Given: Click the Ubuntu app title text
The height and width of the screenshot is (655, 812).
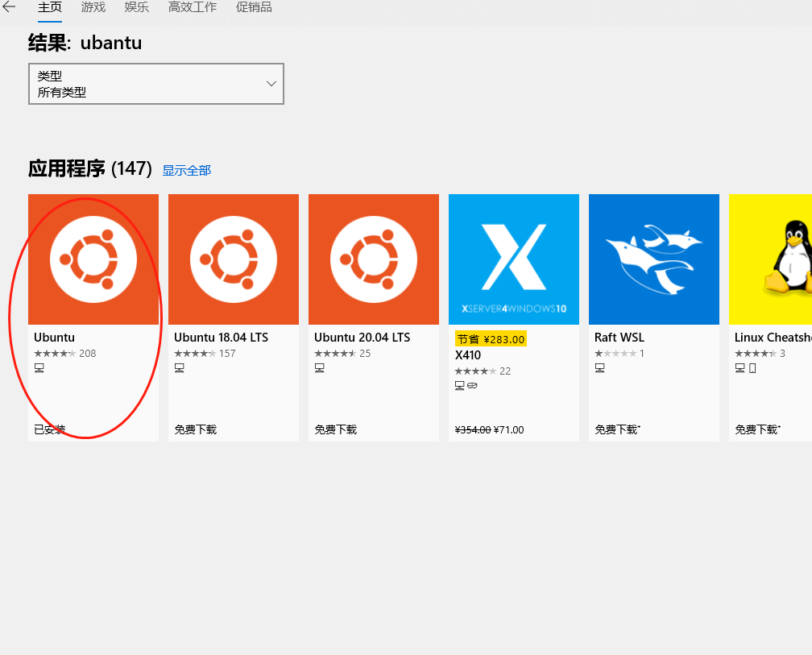Looking at the screenshot, I should click(x=55, y=338).
